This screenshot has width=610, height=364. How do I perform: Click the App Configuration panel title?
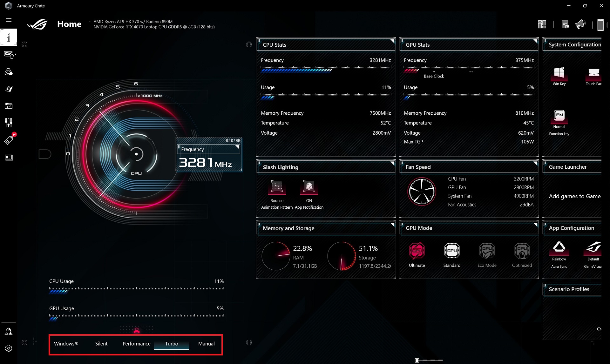[571, 228]
